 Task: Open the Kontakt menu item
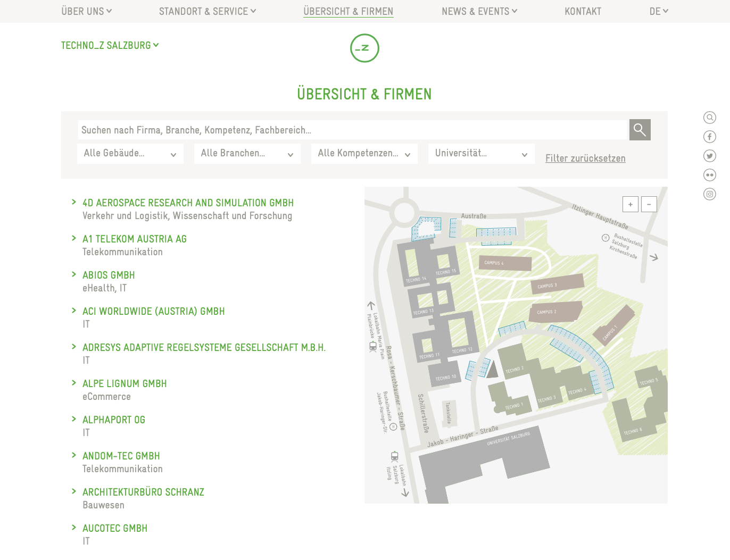click(583, 11)
